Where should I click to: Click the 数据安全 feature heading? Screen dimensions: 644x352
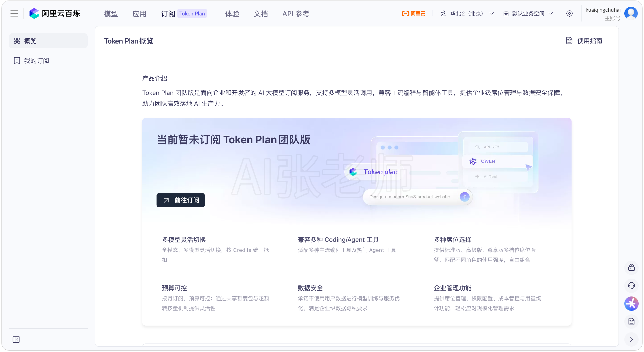pos(310,288)
